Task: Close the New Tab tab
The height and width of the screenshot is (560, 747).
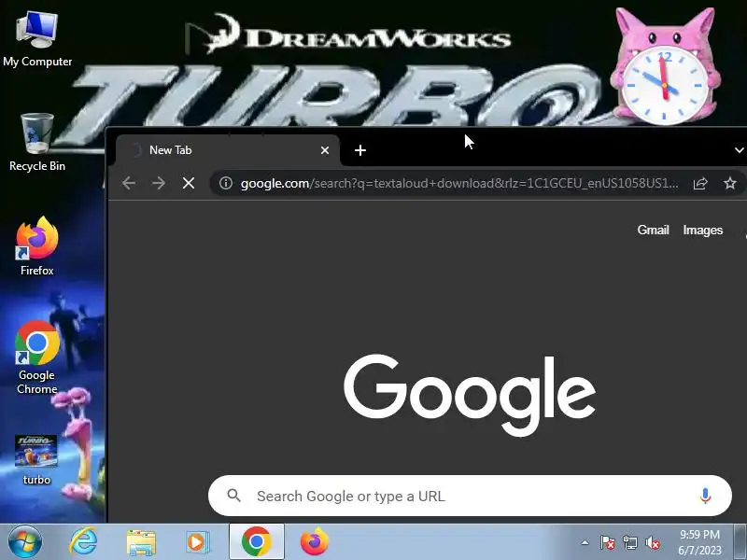Action: point(325,150)
